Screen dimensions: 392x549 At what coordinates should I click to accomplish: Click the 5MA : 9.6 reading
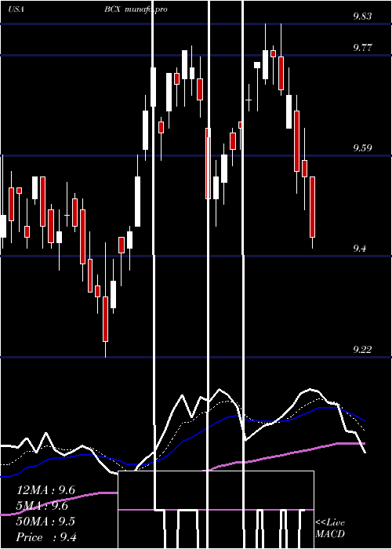(x=42, y=506)
